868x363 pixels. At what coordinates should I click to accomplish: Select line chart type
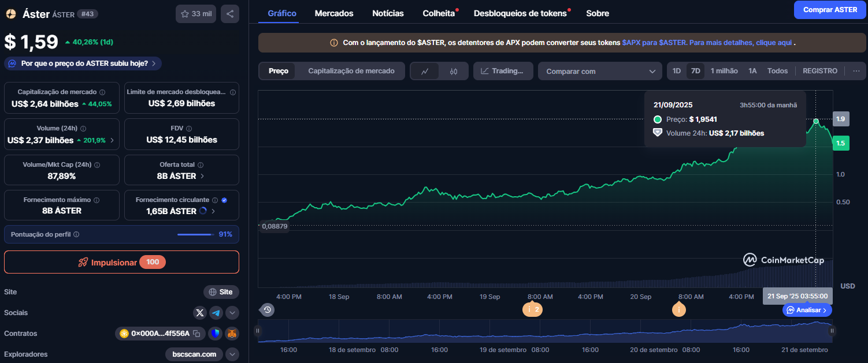(425, 72)
